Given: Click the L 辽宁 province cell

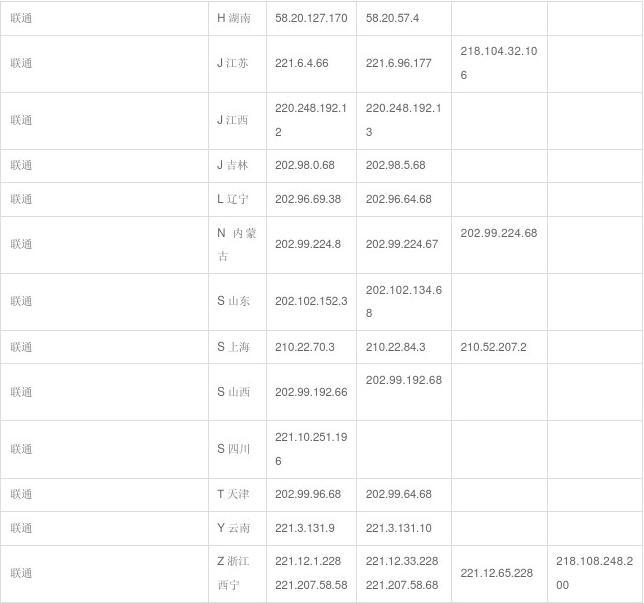Looking at the screenshot, I should [x=234, y=199].
